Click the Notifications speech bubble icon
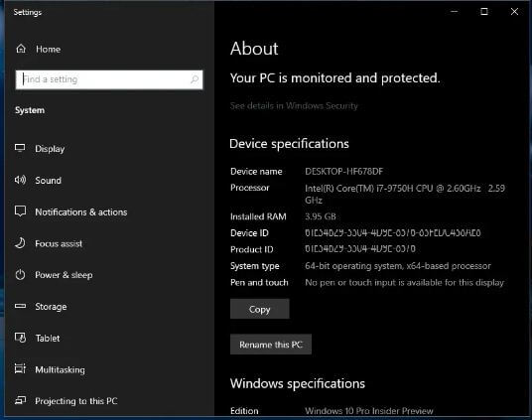This screenshot has height=420, width=532. (20, 211)
